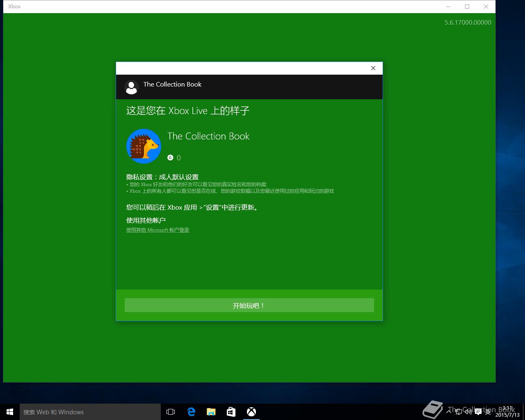Open the Action Center notification icon
Image resolution: width=525 pixels, height=420 pixels.
click(x=478, y=412)
